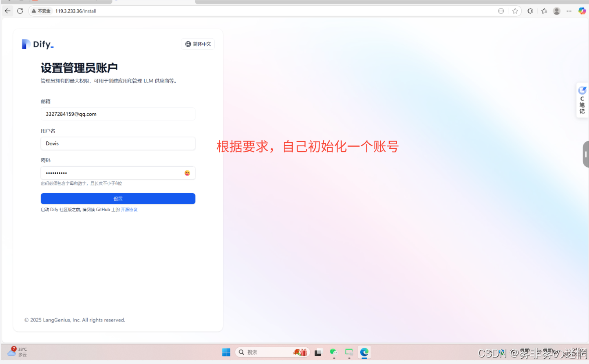Open the favorites list icon
589x364 pixels.
point(544,11)
